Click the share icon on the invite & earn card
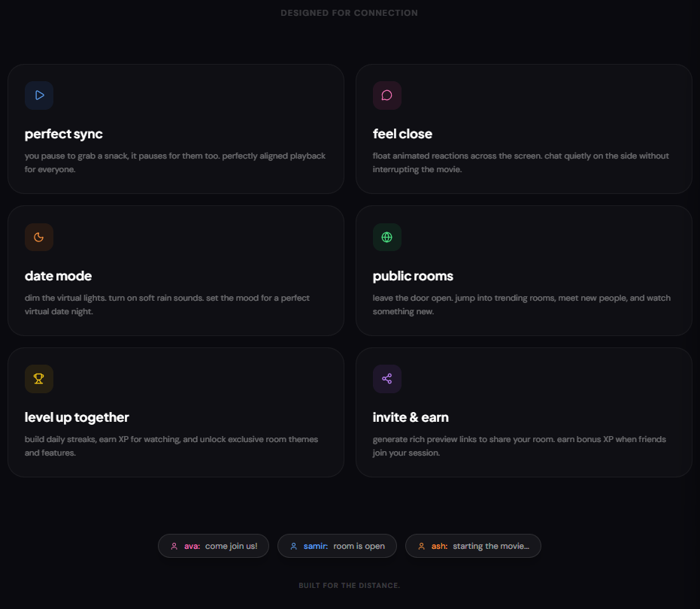700x609 pixels. 387,379
